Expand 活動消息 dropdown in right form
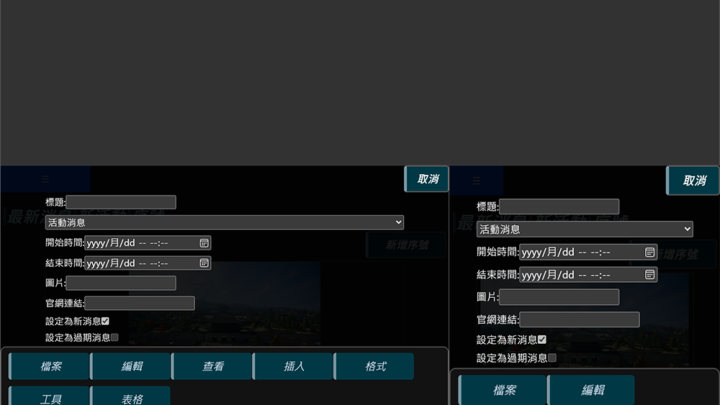720x405 pixels. [x=584, y=229]
